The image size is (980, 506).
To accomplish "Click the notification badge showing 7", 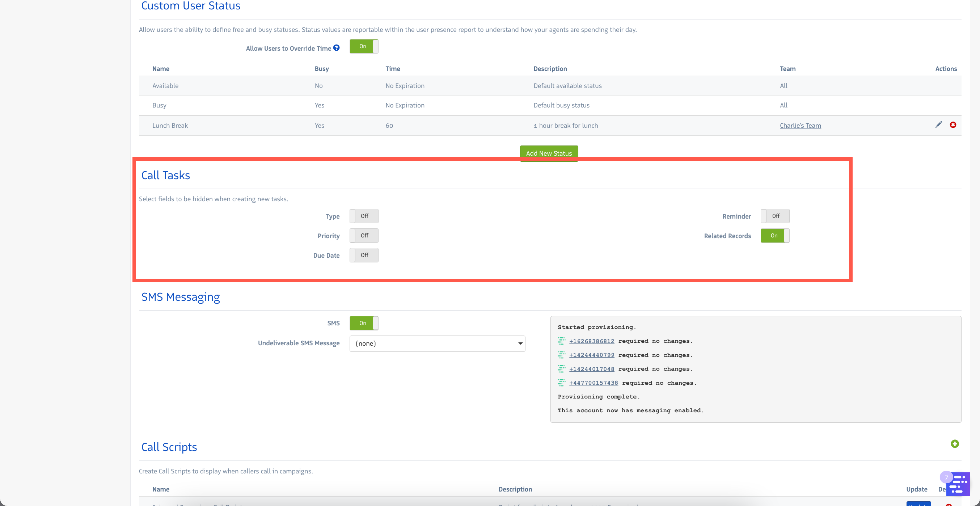I will coord(946,477).
